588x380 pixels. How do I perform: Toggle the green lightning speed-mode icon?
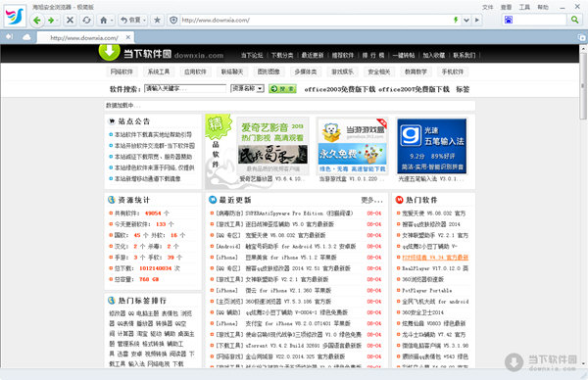(456, 20)
